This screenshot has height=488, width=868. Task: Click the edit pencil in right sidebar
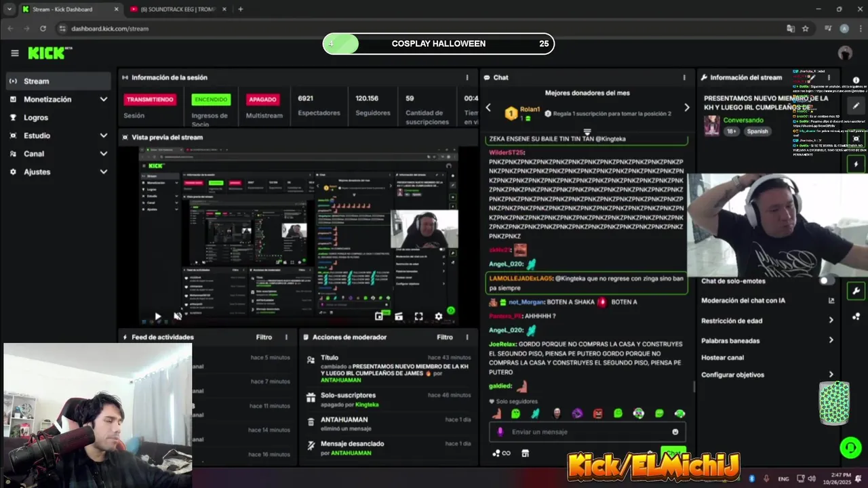(856, 106)
